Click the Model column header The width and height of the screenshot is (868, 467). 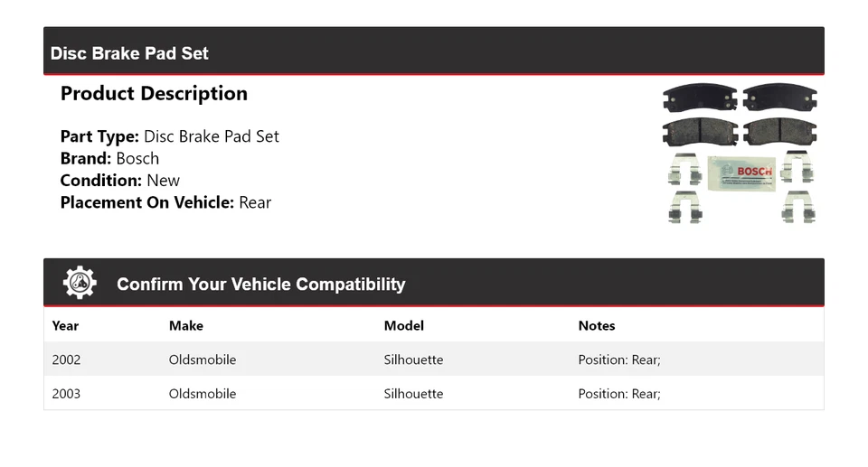point(403,325)
